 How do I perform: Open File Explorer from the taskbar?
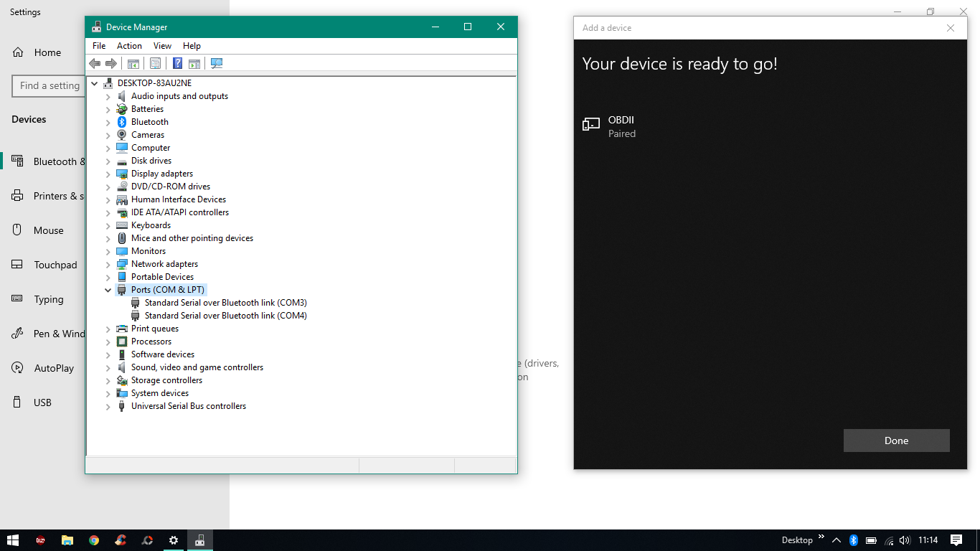67,540
